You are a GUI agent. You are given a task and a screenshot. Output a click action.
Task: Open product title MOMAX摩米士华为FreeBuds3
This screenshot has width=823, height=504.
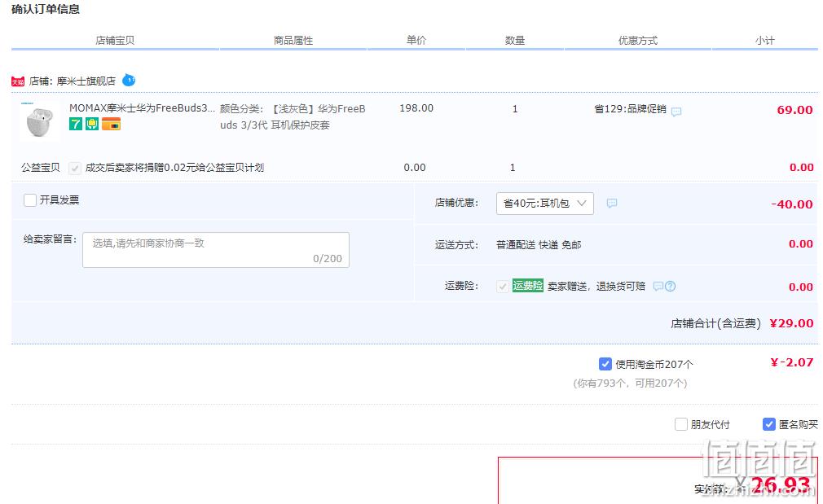tap(142, 108)
